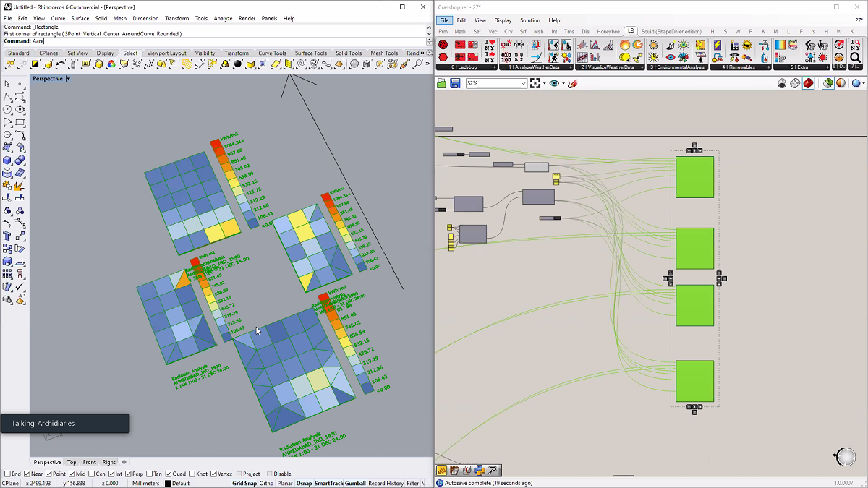Click the Grasshopper sketch brush icon
The image size is (868, 488).
point(572,84)
